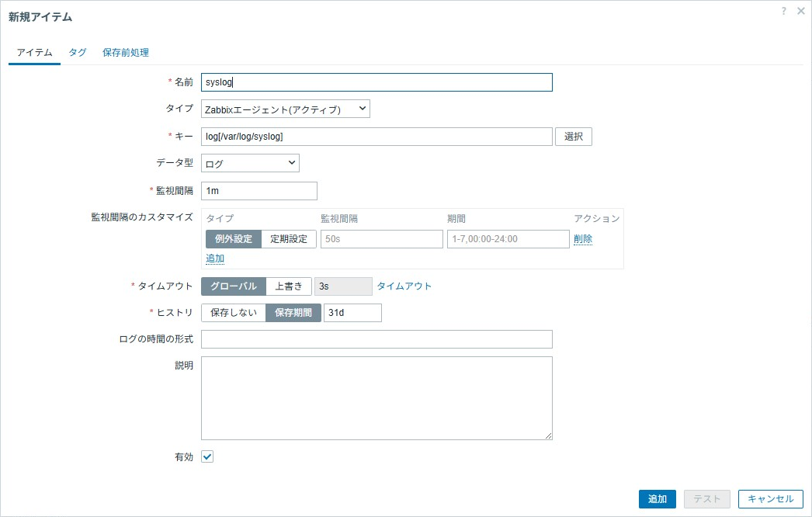Open the タイプ dropdown showing Zabbixエージェント(アクティブ)
This screenshot has height=517, width=812.
[x=284, y=109]
